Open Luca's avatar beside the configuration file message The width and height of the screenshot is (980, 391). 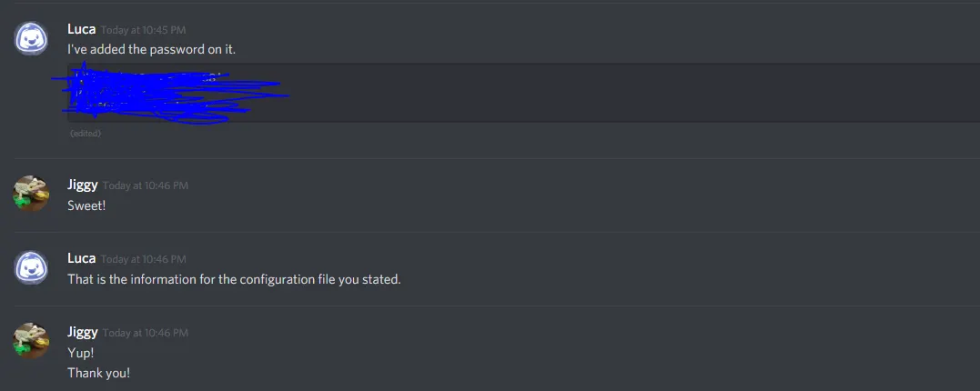tap(31, 267)
